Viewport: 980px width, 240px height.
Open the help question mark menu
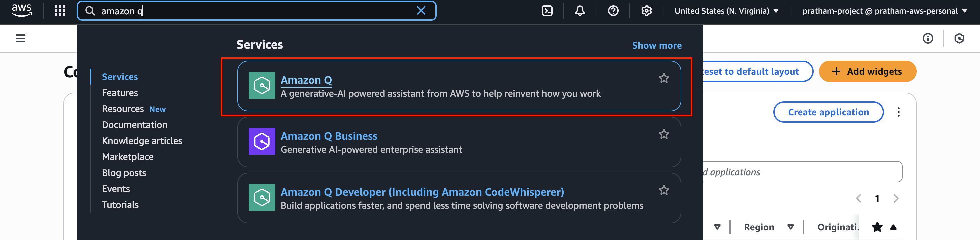click(x=613, y=11)
